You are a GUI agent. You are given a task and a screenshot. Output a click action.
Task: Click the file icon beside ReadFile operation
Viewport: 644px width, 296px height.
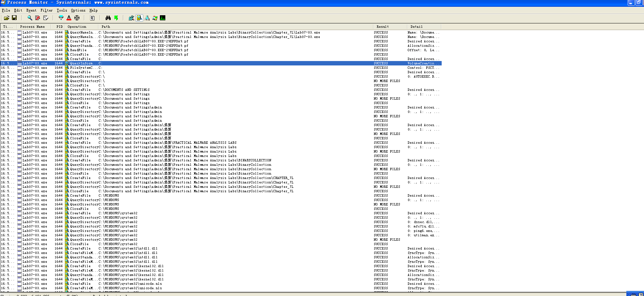point(67,50)
